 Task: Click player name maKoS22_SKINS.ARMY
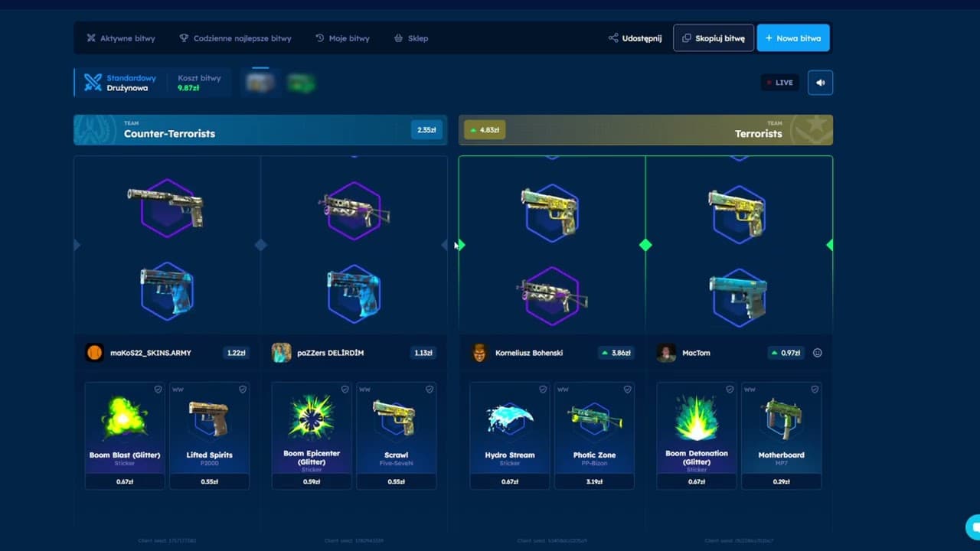pyautogui.click(x=150, y=353)
